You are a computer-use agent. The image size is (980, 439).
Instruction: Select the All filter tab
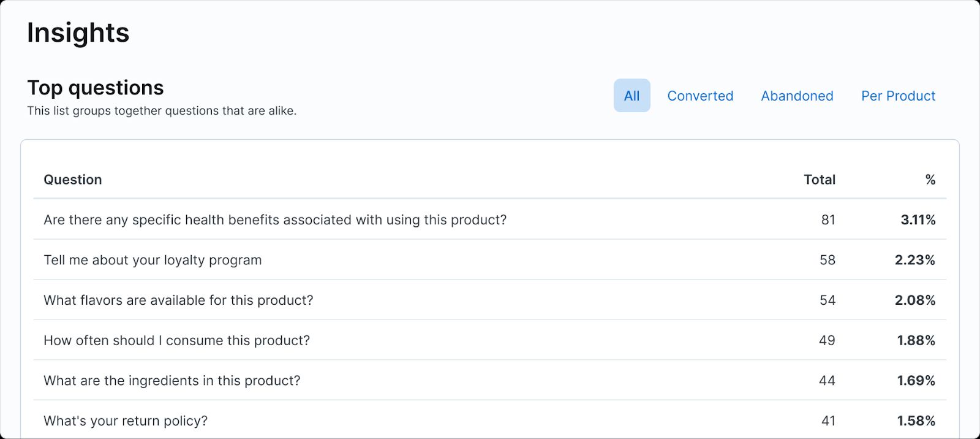coord(631,96)
